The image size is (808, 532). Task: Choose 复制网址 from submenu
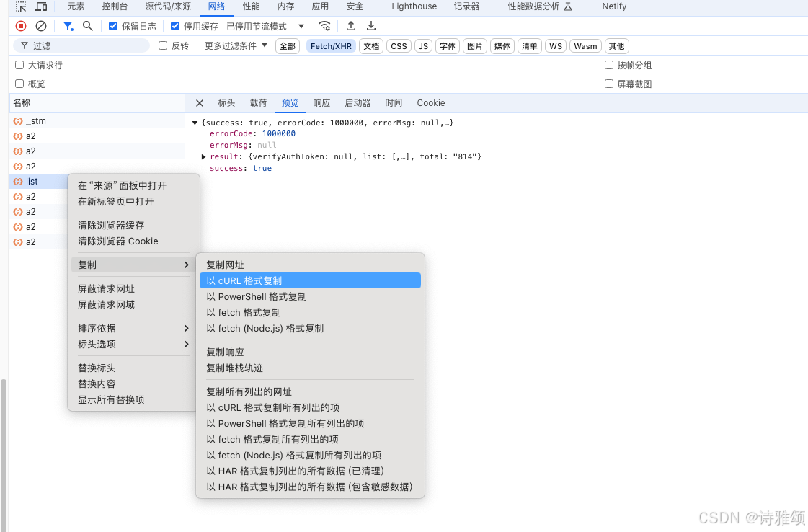coord(310,265)
